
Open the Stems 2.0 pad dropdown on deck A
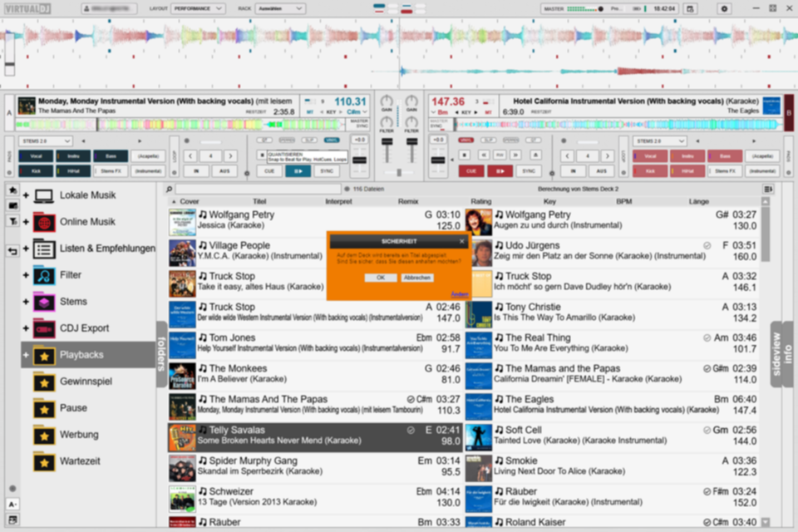(45, 141)
